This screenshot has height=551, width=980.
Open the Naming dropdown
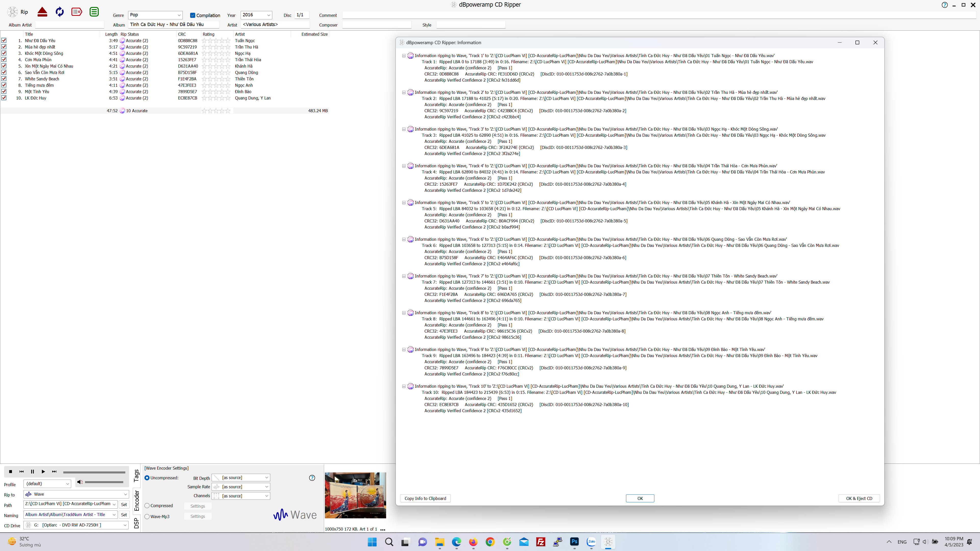click(x=114, y=515)
